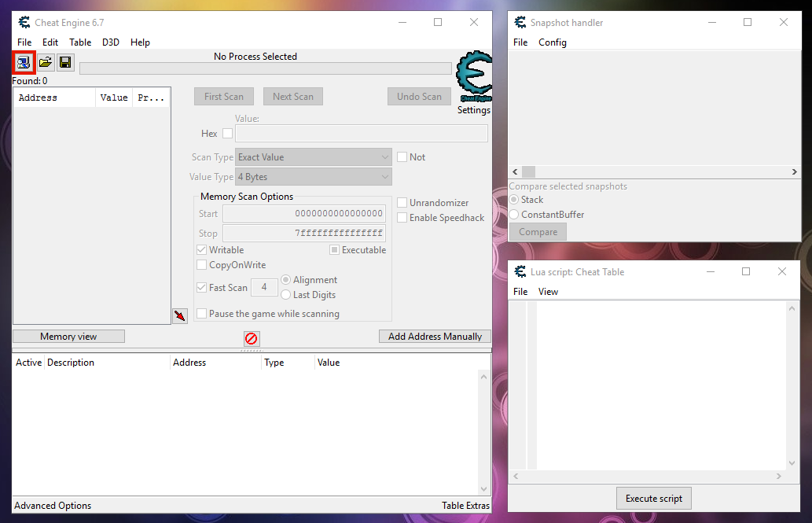This screenshot has width=812, height=523.
Task: Open the D3D menu
Action: pos(110,42)
